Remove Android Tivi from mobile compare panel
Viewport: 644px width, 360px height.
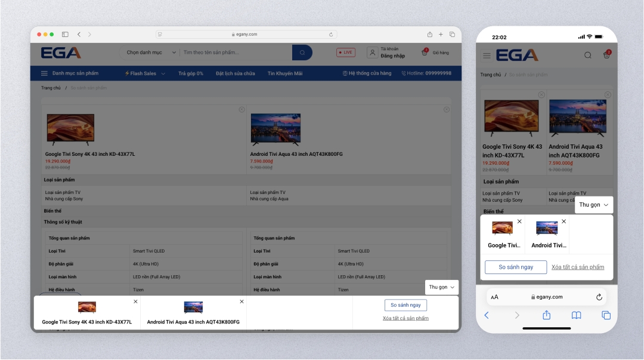click(x=563, y=221)
